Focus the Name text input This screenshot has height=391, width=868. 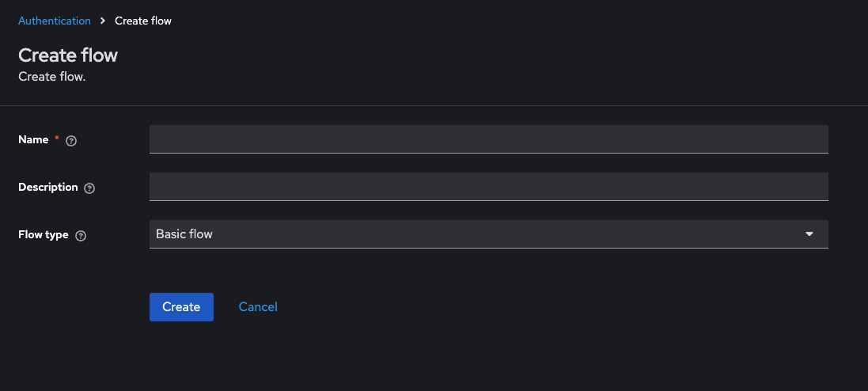488,139
